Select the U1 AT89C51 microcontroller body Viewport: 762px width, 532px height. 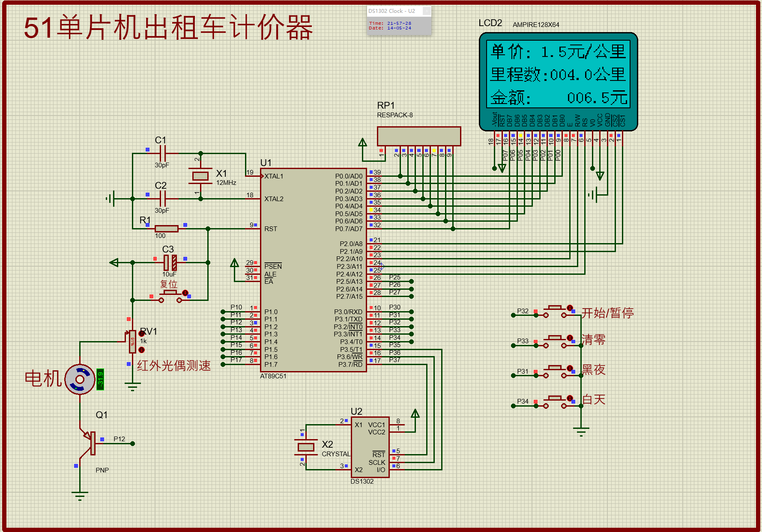pyautogui.click(x=314, y=270)
